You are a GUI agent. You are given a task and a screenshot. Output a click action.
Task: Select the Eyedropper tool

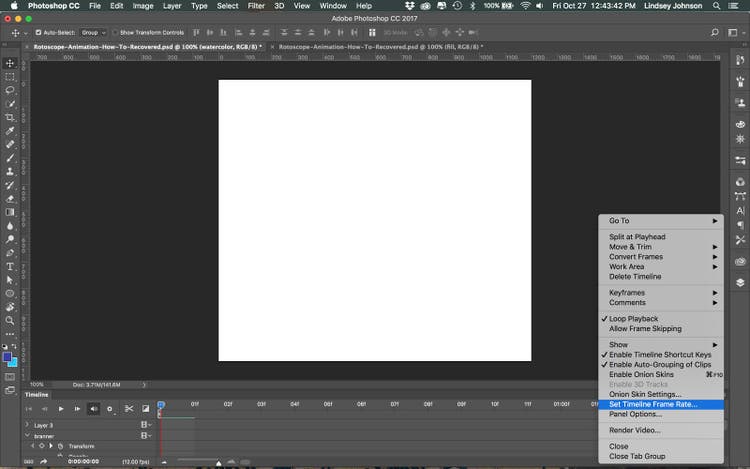[10, 131]
